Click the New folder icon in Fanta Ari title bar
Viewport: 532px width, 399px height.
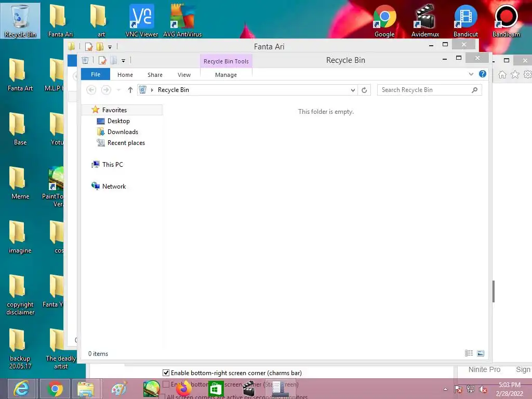click(x=100, y=46)
